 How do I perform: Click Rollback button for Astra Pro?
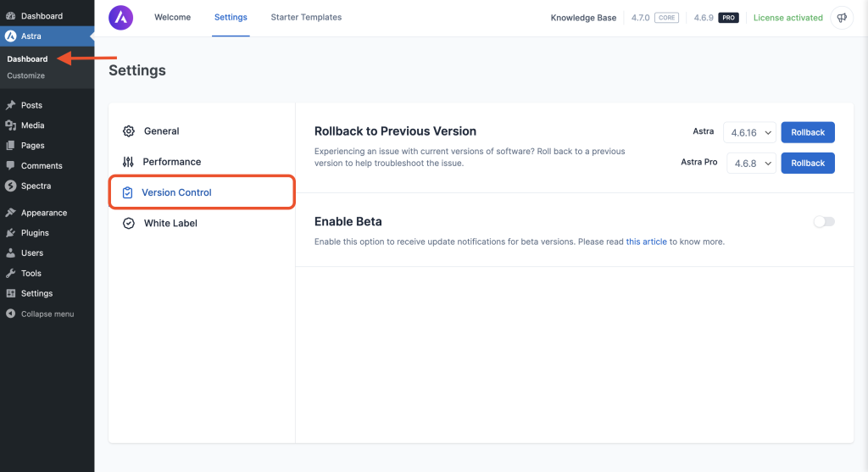(x=808, y=164)
